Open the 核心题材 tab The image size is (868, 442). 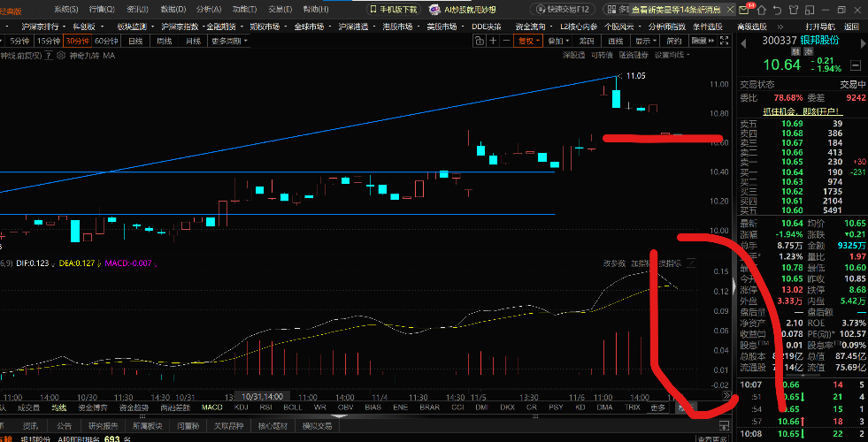coord(271,426)
